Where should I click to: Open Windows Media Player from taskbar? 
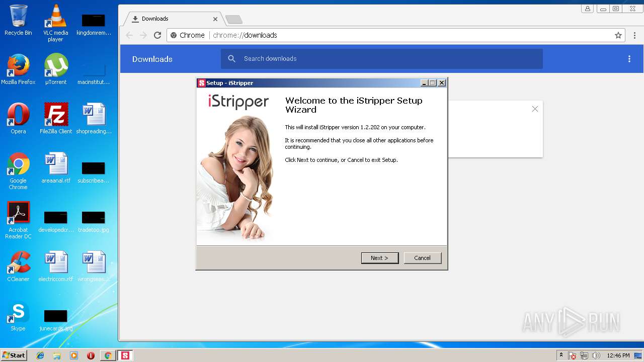click(74, 355)
